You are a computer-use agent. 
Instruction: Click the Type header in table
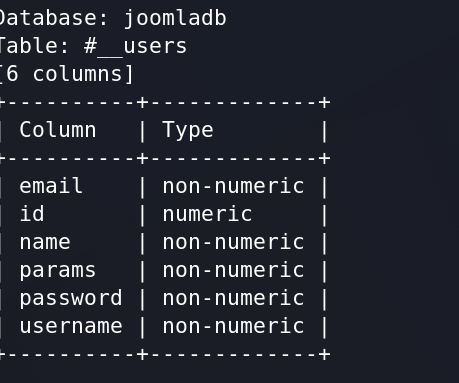coord(188,130)
